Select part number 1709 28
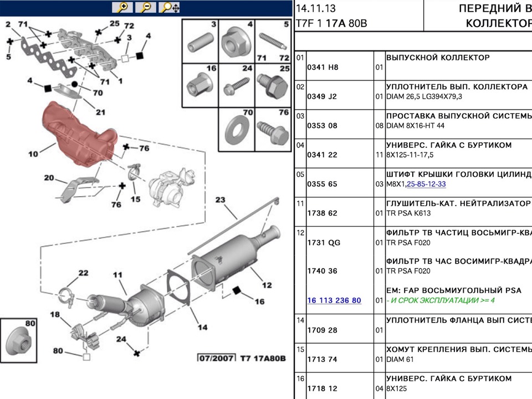This screenshot has height=399, width=532. coord(323,330)
